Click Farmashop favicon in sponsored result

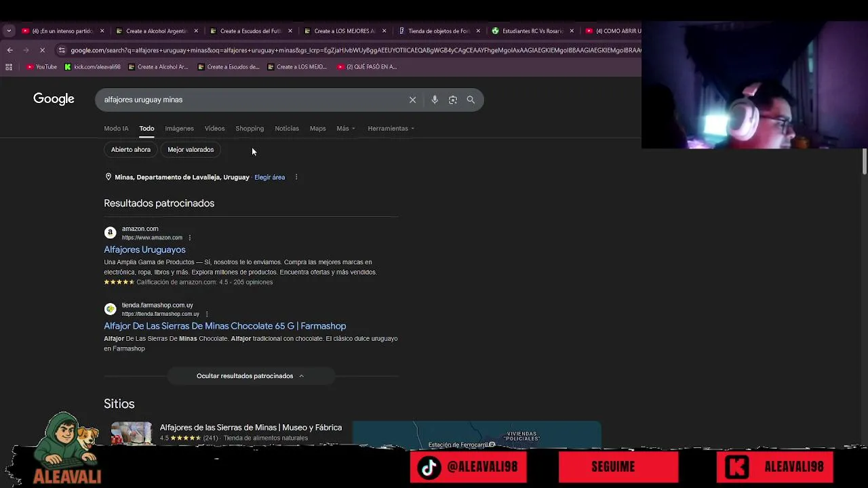click(110, 309)
